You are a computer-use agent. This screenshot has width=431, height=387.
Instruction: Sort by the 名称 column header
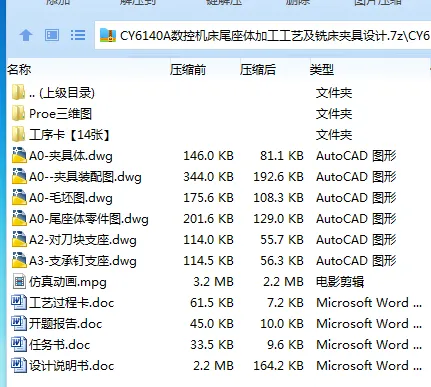[19, 70]
